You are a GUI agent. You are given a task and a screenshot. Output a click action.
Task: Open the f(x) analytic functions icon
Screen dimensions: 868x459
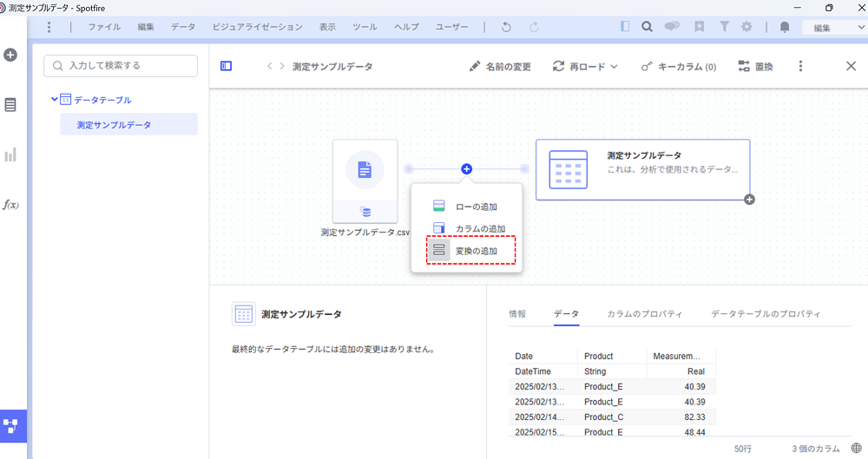(10, 205)
